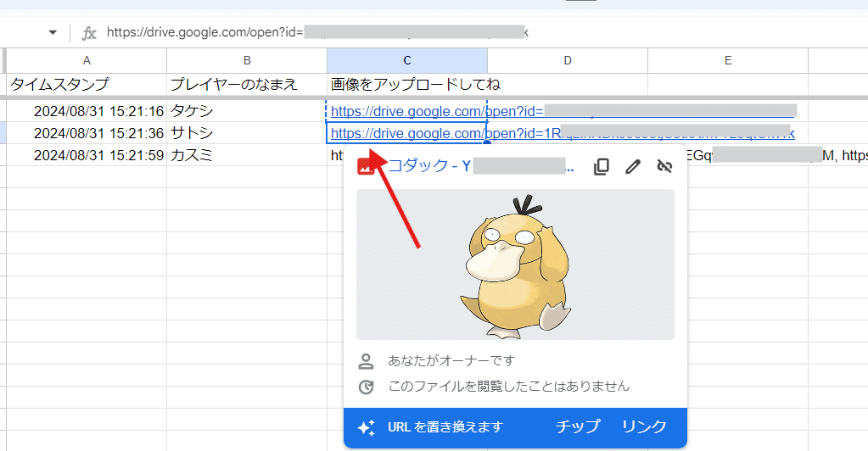Select column B header
Screen dimensions: 868x451
tap(247, 60)
